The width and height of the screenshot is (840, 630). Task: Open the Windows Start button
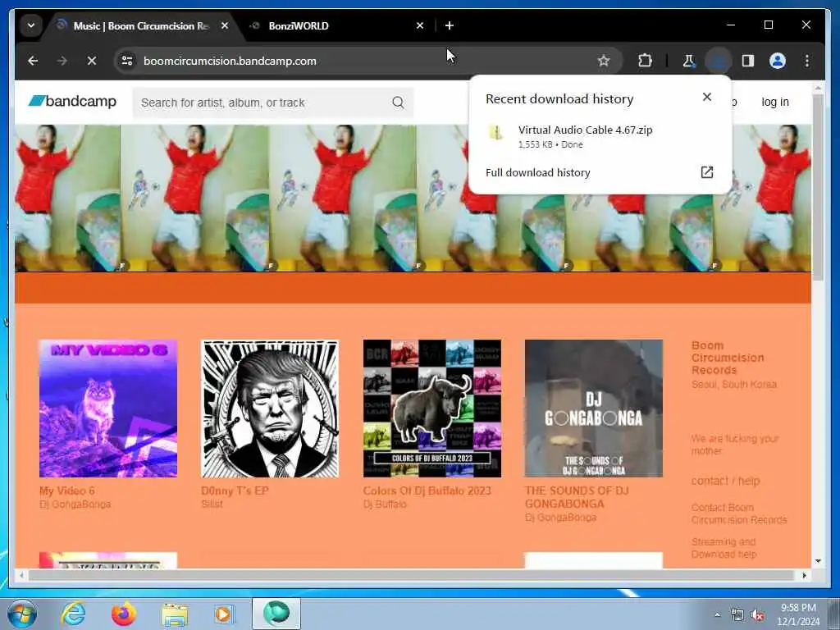(x=22, y=614)
